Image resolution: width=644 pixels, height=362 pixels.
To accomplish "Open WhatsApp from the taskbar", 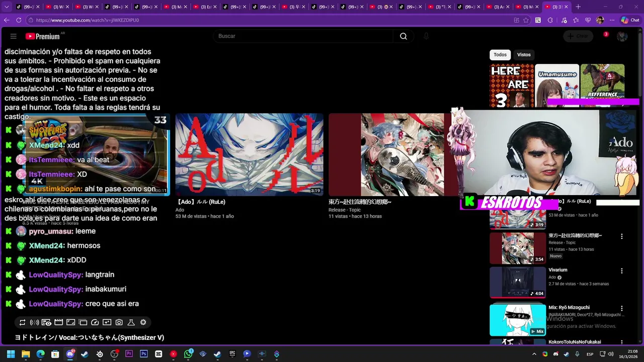I will tap(188, 354).
